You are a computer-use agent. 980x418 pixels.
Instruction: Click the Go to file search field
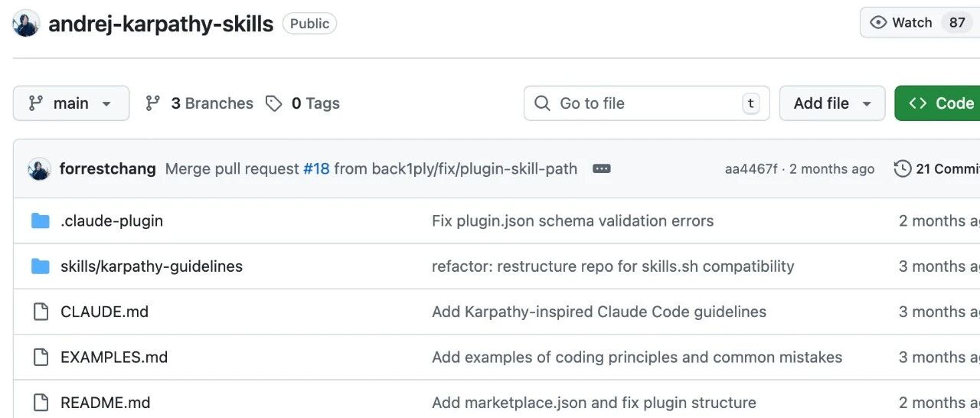coord(642,103)
